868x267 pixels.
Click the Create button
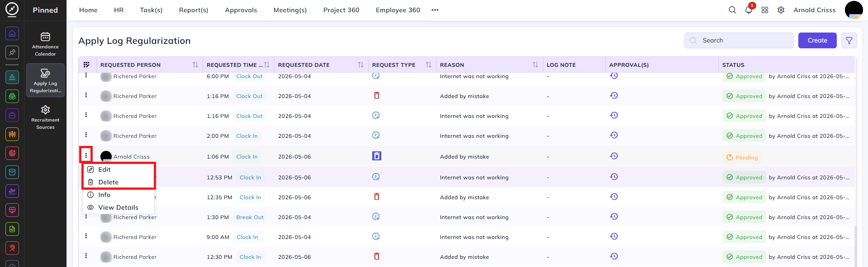click(x=817, y=40)
